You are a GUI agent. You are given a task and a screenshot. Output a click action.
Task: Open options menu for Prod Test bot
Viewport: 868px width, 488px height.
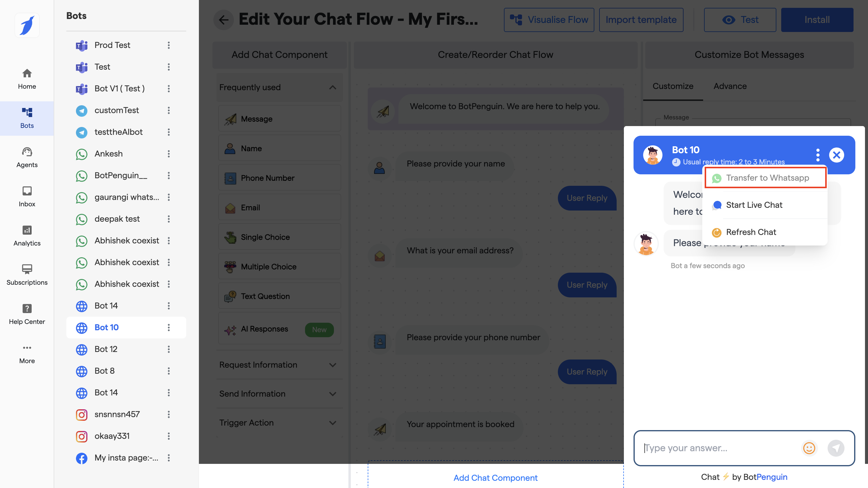169,45
